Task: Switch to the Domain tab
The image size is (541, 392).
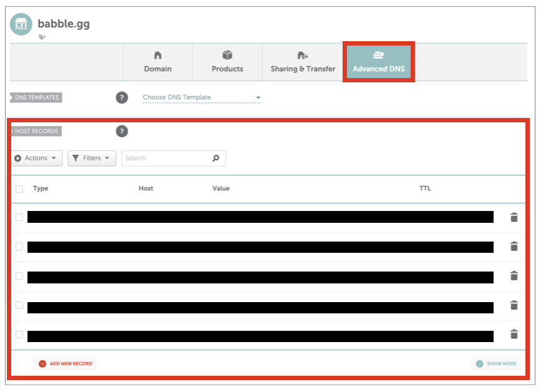Action: 158,62
